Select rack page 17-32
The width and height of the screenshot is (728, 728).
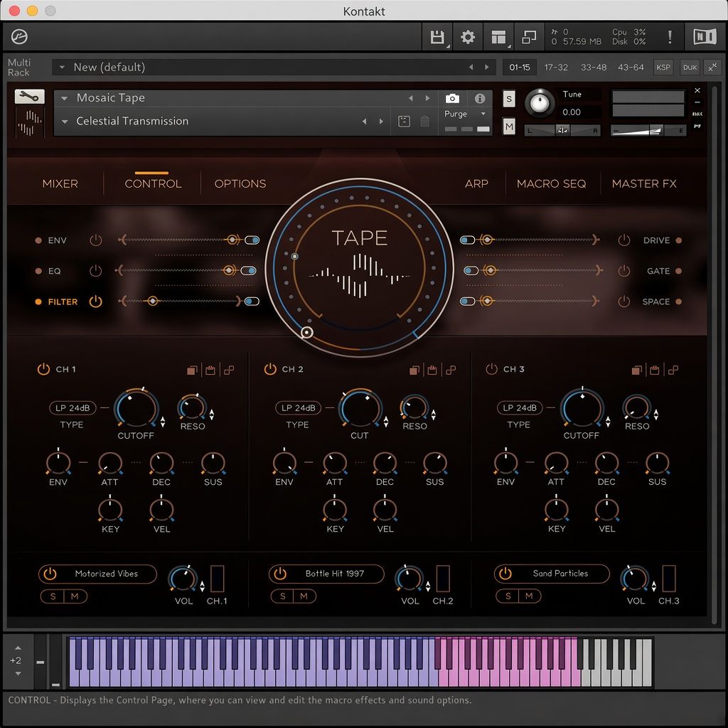(x=556, y=68)
